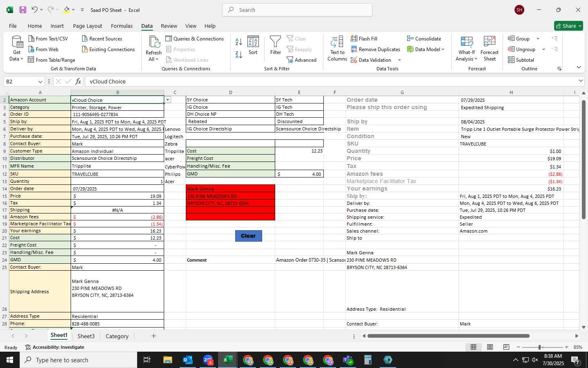Open the Sort dialog
The height and width of the screenshot is (368, 588).
[x=253, y=45]
